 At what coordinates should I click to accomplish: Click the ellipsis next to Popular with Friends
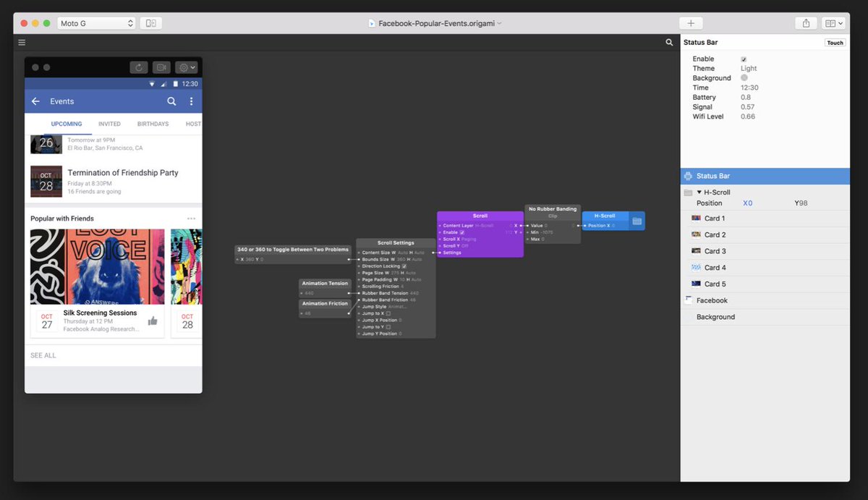pos(191,219)
